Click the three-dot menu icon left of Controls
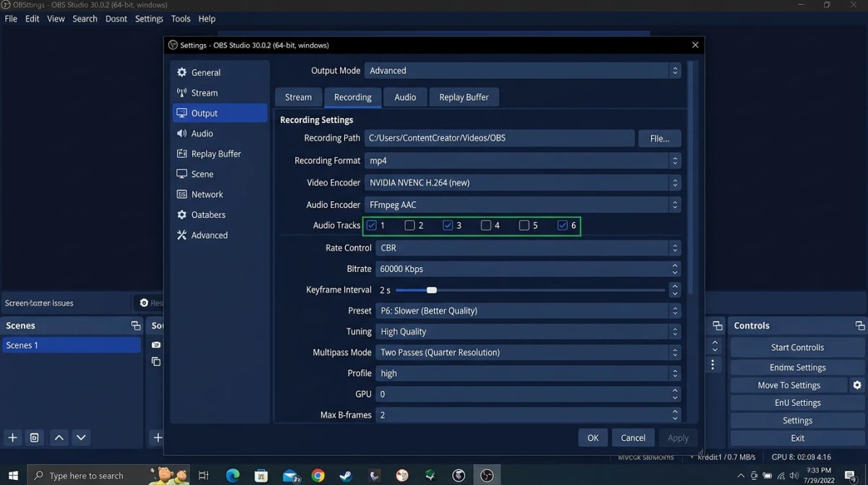 pyautogui.click(x=712, y=365)
